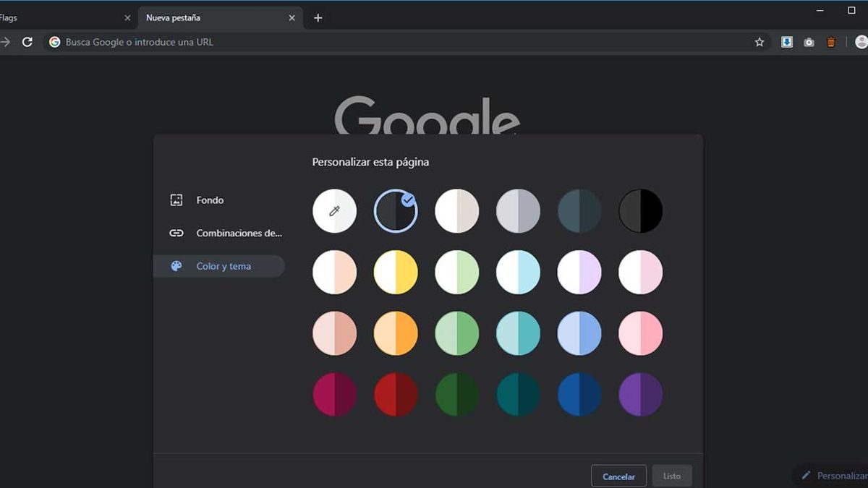The height and width of the screenshot is (488, 868).
Task: Choose the dark green theme swatch
Action: coord(456,395)
